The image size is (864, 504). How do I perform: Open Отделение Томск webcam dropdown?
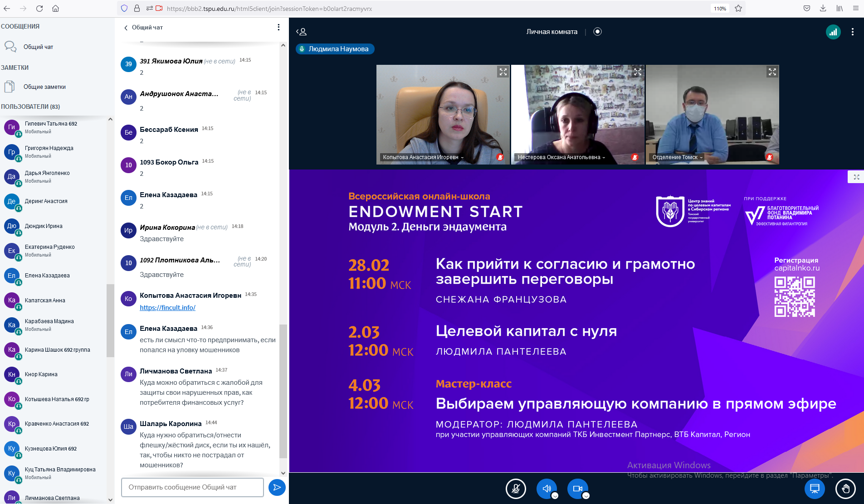pos(701,158)
